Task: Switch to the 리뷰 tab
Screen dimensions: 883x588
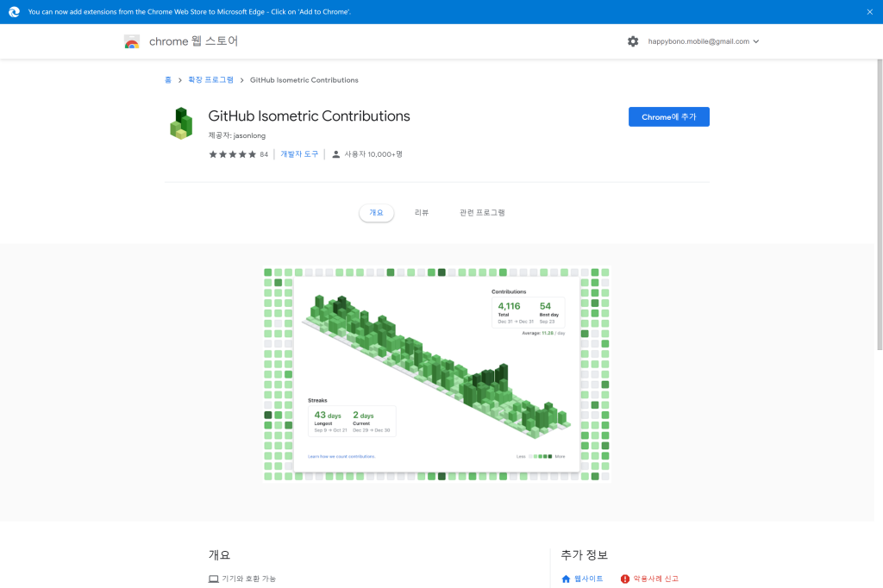Action: (x=422, y=213)
